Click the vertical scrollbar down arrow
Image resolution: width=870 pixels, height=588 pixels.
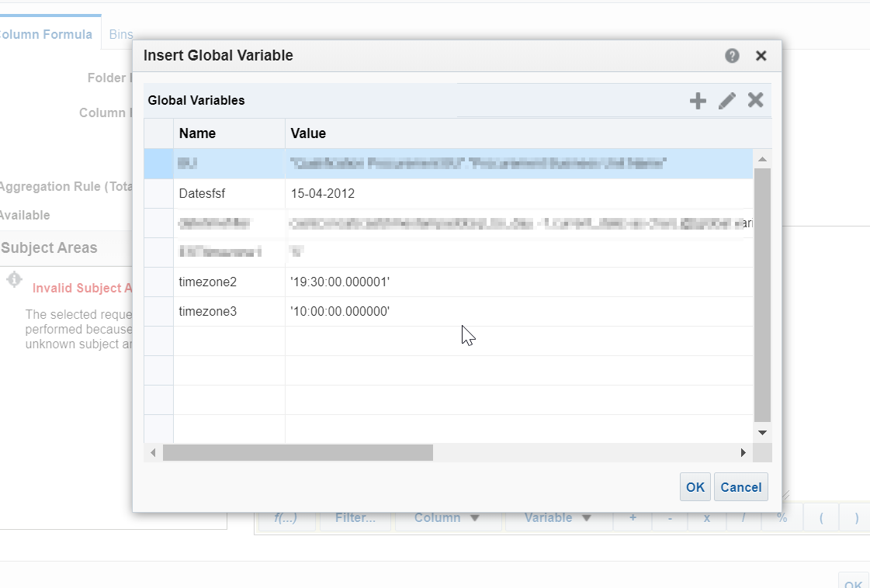tap(762, 433)
